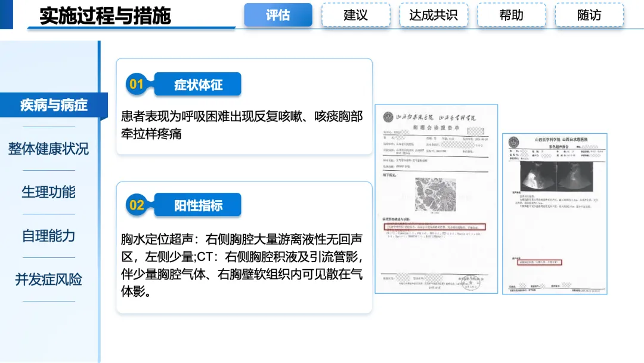Click the microscopy image in pathology report
The height and width of the screenshot is (363, 644).
tap(435, 194)
